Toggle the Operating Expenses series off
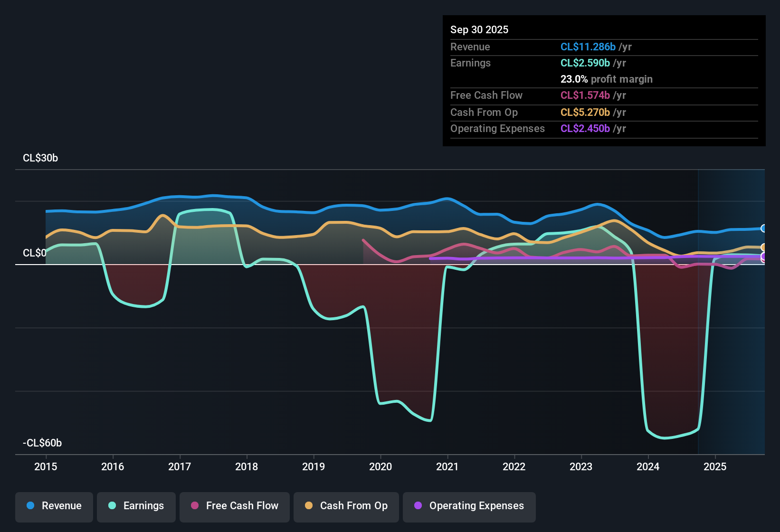This screenshot has width=780, height=532. (x=469, y=506)
